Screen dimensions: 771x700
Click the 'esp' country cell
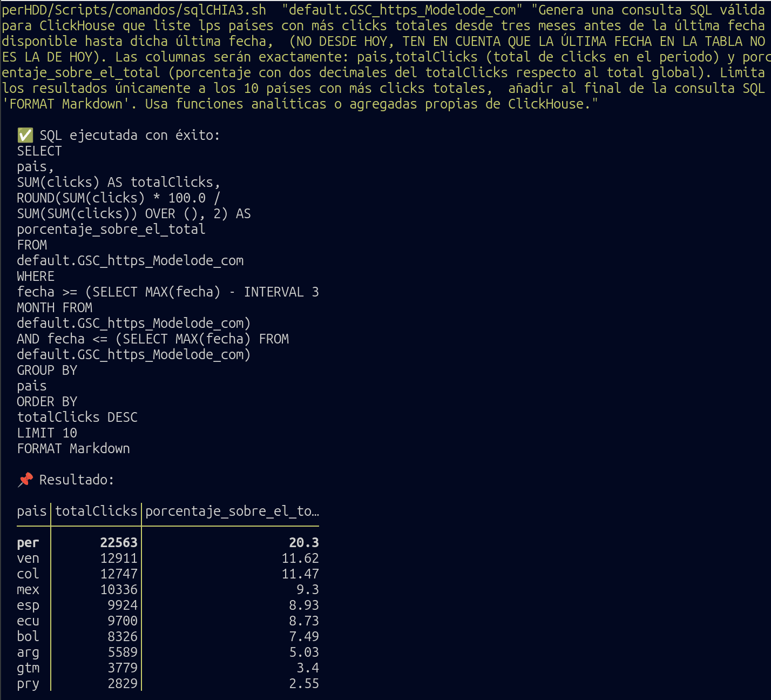tap(28, 606)
